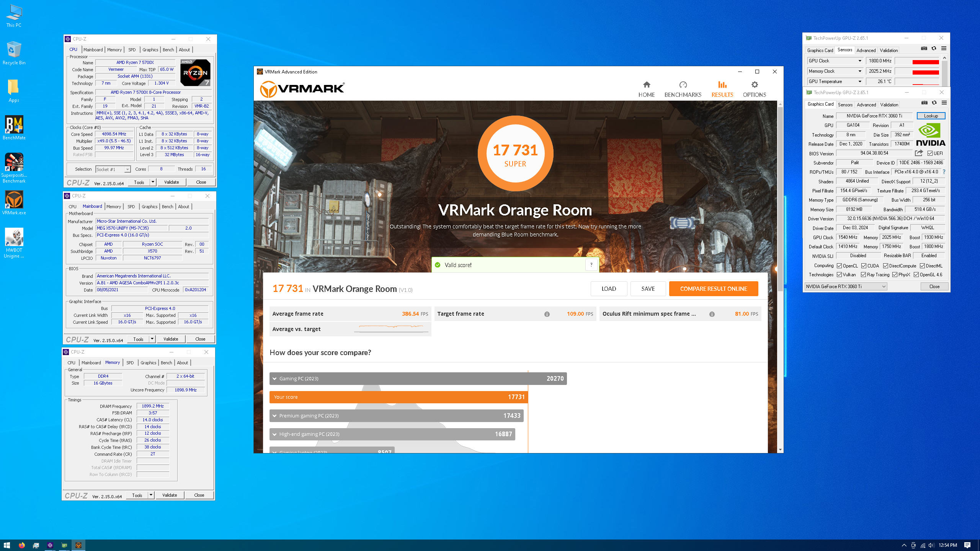Open the Apps folder on desktop
The height and width of the screenshot is (551, 980).
14,91
